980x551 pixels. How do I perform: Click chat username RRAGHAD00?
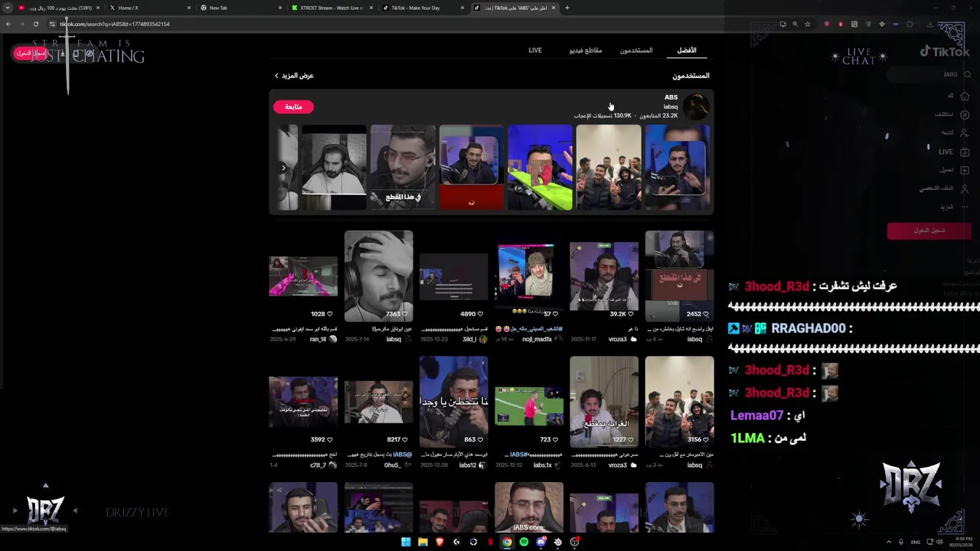(808, 328)
